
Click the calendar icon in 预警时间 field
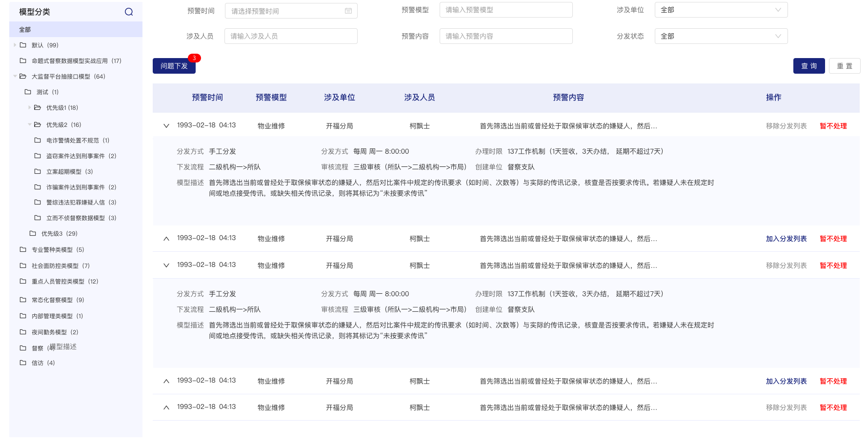click(x=348, y=11)
